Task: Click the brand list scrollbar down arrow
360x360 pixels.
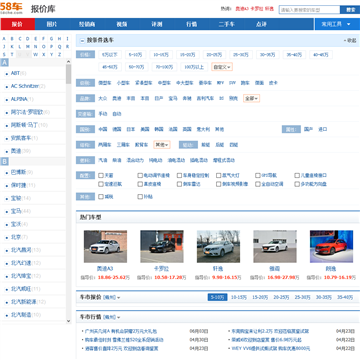Action: (x=69, y=321)
